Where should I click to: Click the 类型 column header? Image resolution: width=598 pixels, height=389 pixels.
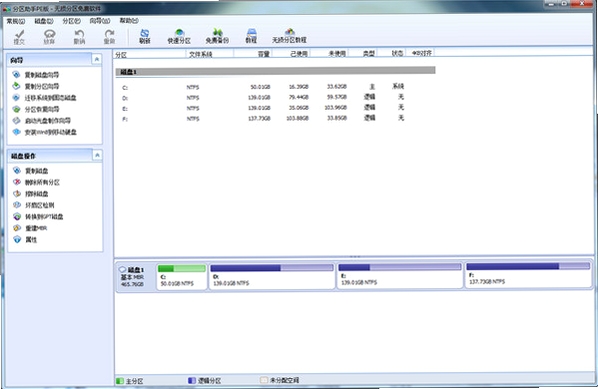[x=363, y=53]
